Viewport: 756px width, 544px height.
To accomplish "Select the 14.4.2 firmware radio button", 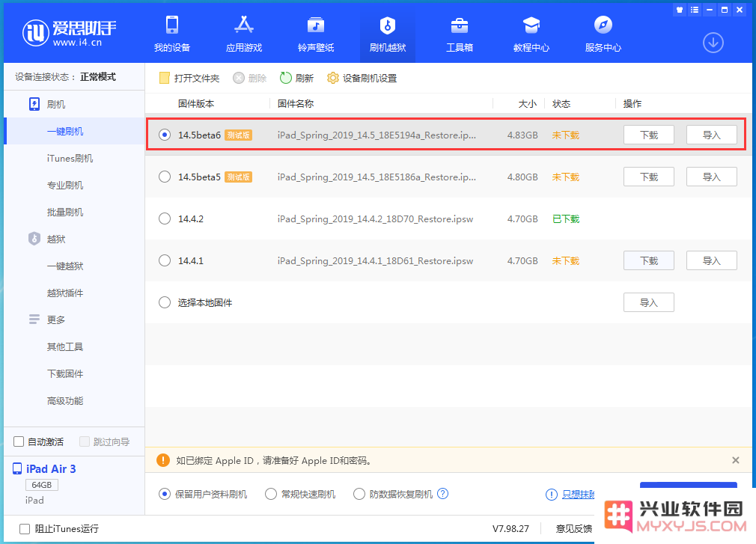I will point(165,218).
